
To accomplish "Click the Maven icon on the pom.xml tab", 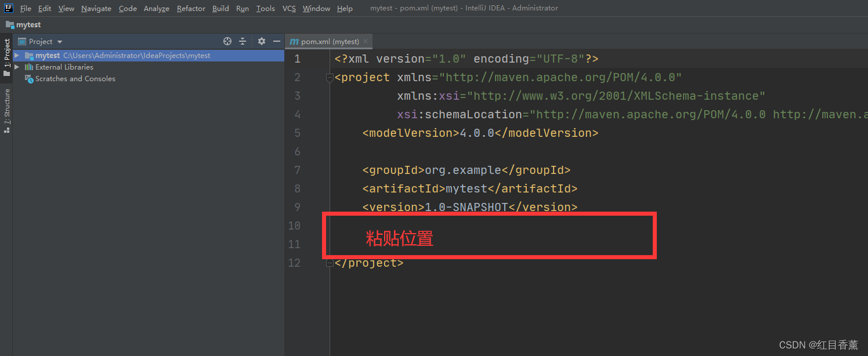I will 294,41.
